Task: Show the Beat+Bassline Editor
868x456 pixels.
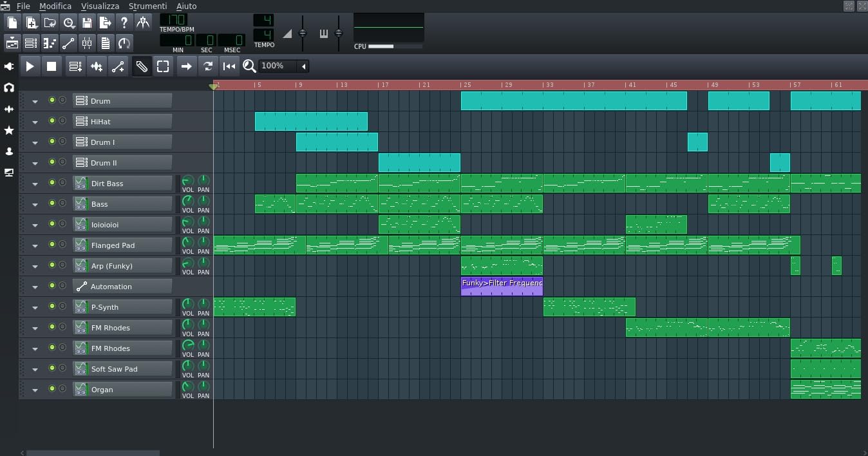Action: 31,43
